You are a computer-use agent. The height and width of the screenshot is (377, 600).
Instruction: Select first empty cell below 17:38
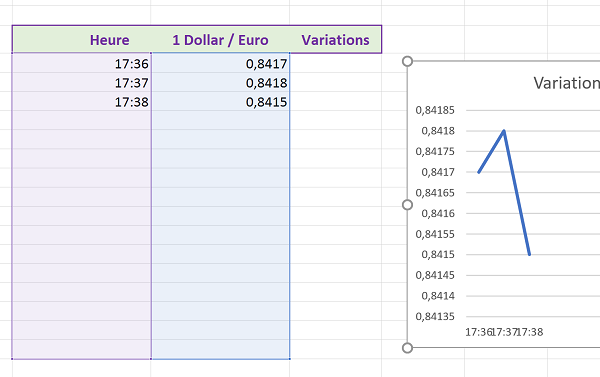[82, 121]
